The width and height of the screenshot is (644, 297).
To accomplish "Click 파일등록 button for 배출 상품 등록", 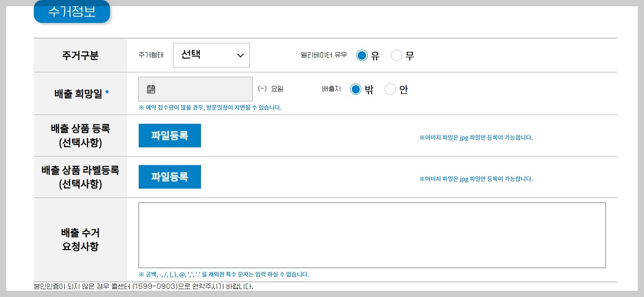I will pyautogui.click(x=170, y=136).
